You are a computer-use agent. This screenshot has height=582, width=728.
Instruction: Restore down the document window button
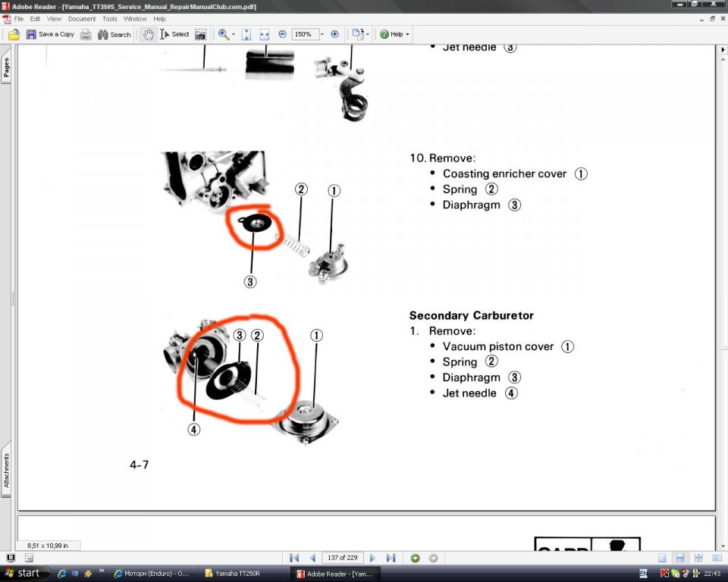712,18
